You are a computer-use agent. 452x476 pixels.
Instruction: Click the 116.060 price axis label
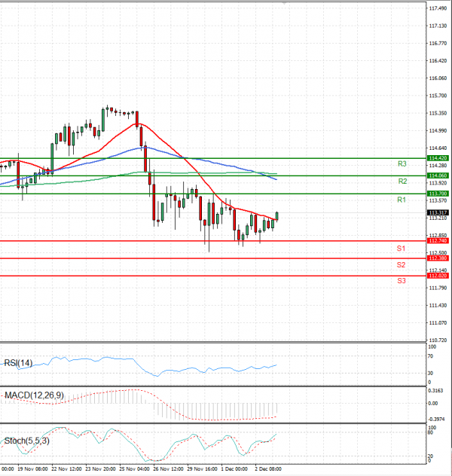pyautogui.click(x=438, y=78)
